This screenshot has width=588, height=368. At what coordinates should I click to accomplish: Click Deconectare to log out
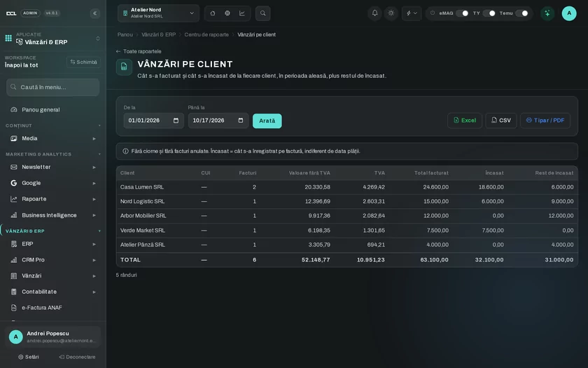click(x=77, y=357)
